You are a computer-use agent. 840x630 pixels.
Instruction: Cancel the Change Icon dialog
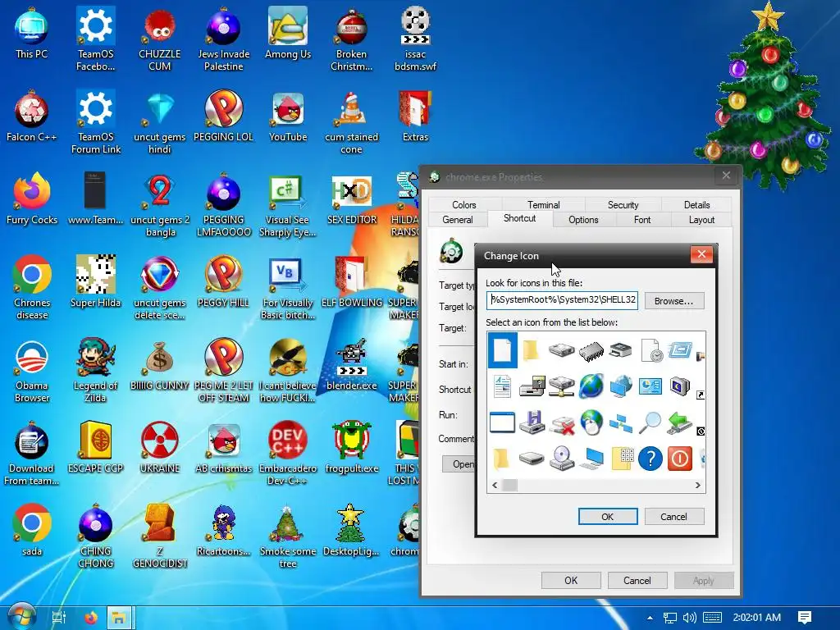pyautogui.click(x=674, y=517)
